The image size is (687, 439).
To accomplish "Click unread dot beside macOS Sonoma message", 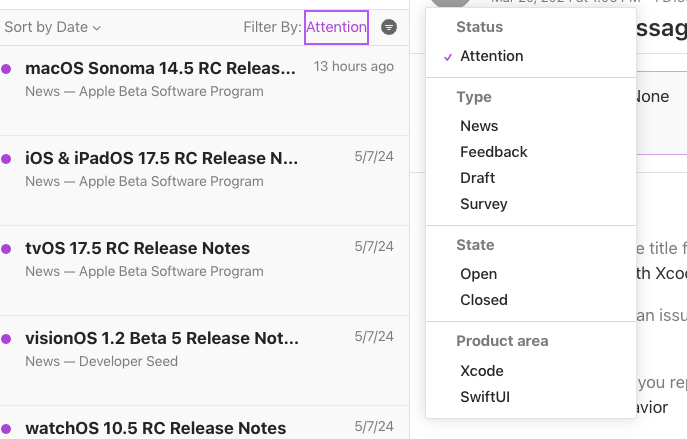I will [6, 69].
